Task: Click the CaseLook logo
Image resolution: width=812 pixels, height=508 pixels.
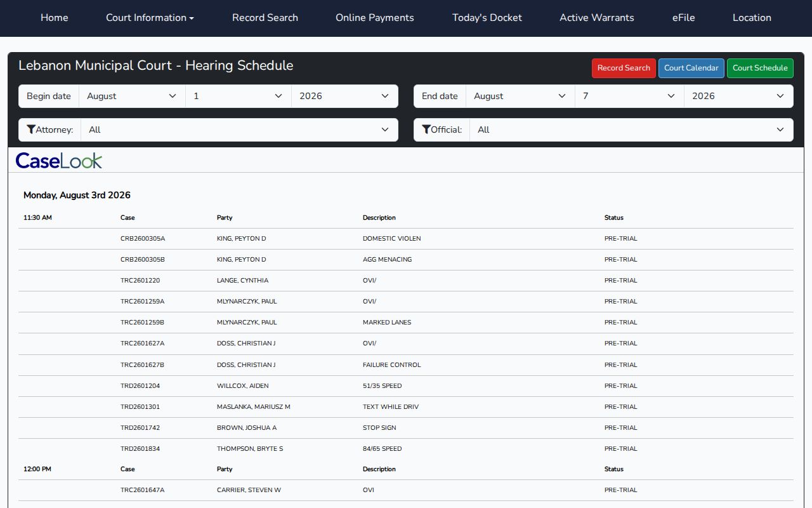Action: coord(59,161)
